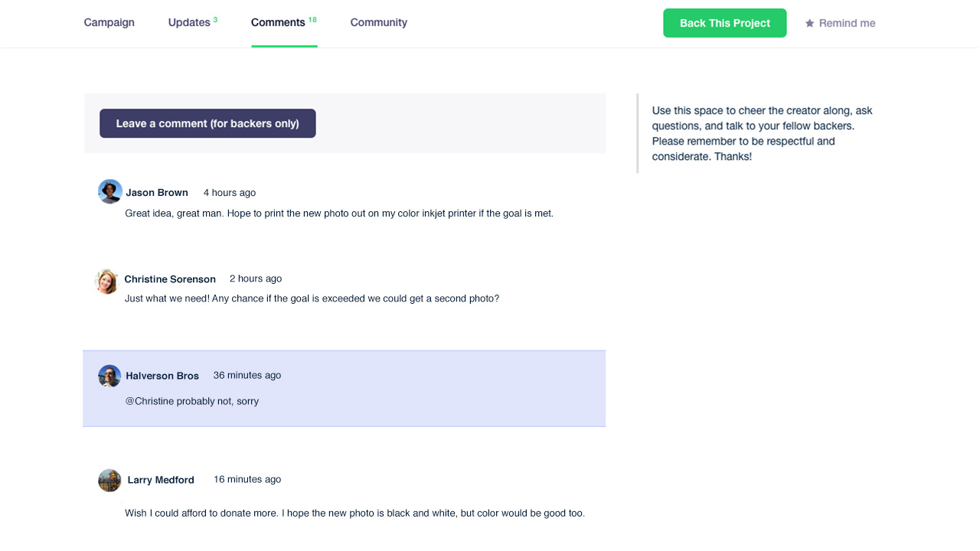Viewport: 980px width, 551px height.
Task: Go to the Community tab
Action: pos(378,23)
